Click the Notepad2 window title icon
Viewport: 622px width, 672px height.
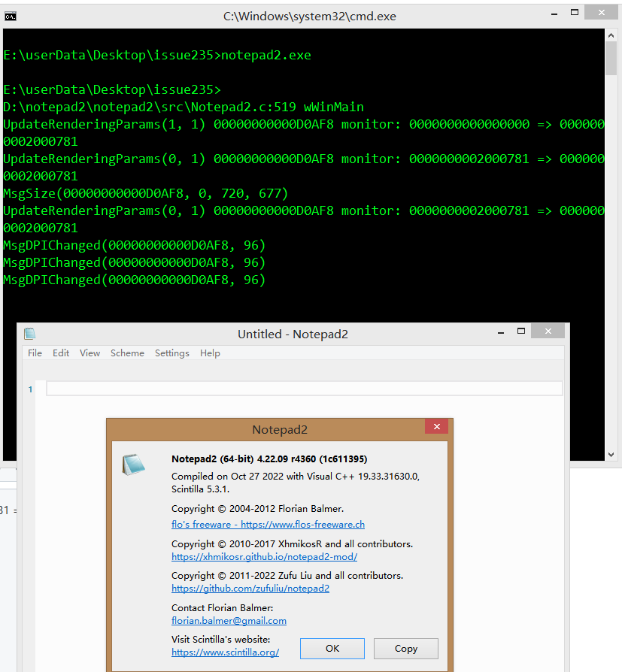[29, 334]
